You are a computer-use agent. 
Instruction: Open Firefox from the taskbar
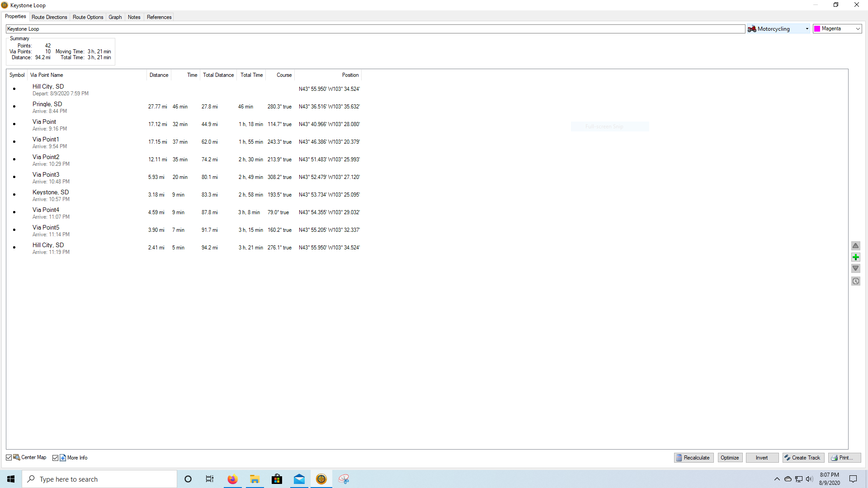(x=232, y=479)
